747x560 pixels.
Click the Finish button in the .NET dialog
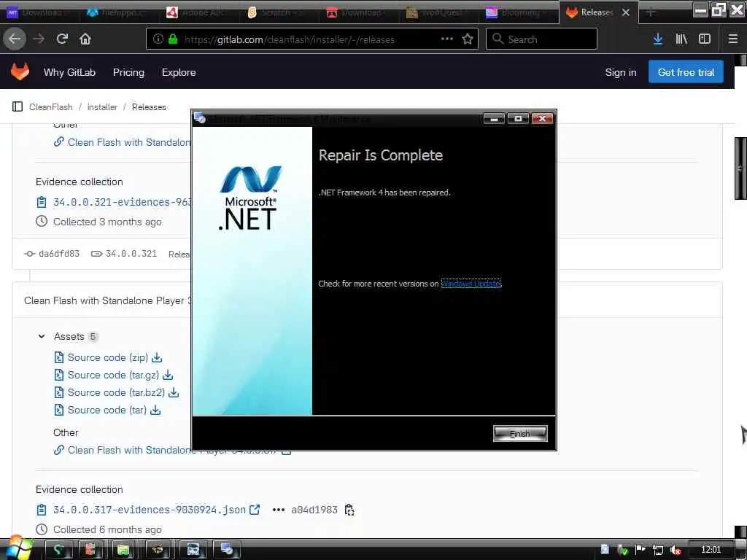coord(520,433)
